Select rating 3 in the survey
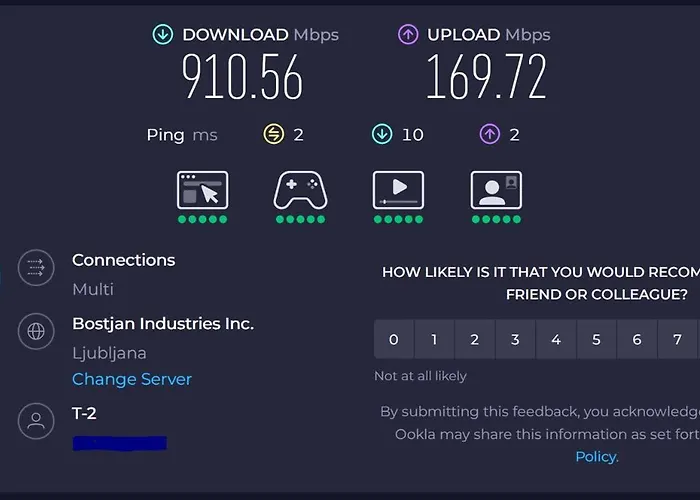 click(x=515, y=340)
